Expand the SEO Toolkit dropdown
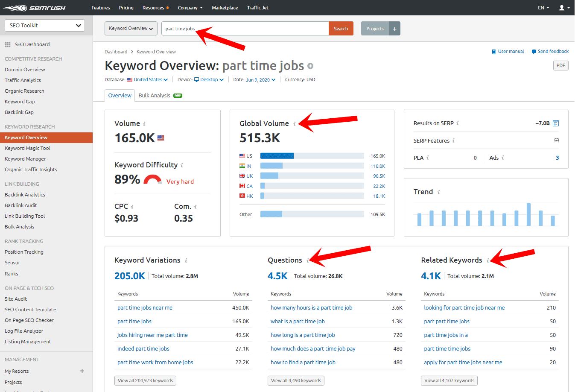 click(x=45, y=26)
